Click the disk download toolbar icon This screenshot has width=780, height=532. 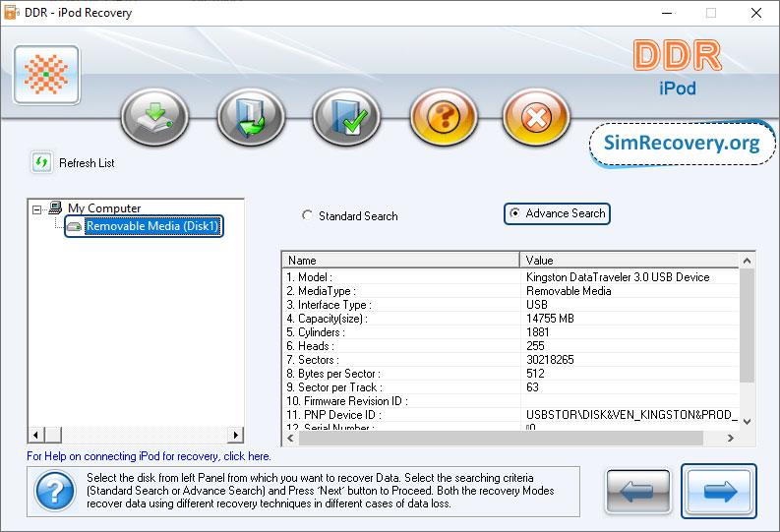pyautogui.click(x=154, y=117)
